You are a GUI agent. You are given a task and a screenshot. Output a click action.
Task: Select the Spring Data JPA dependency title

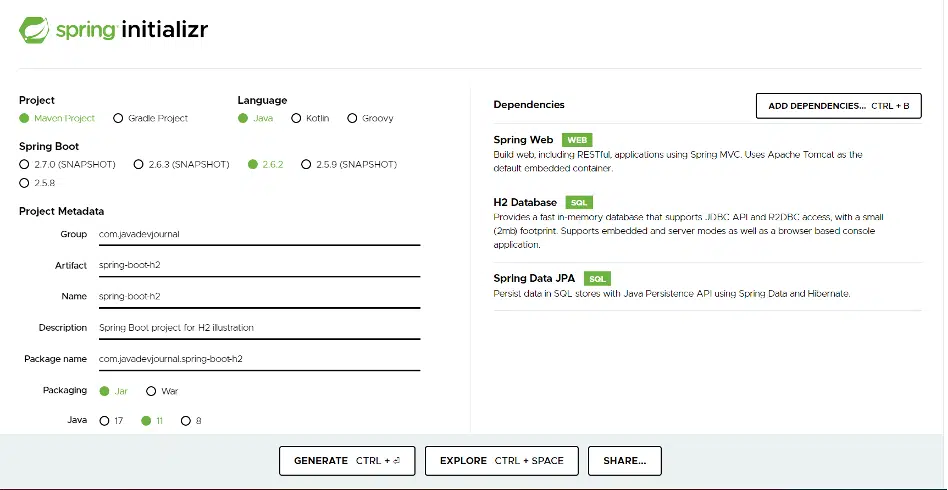point(534,278)
